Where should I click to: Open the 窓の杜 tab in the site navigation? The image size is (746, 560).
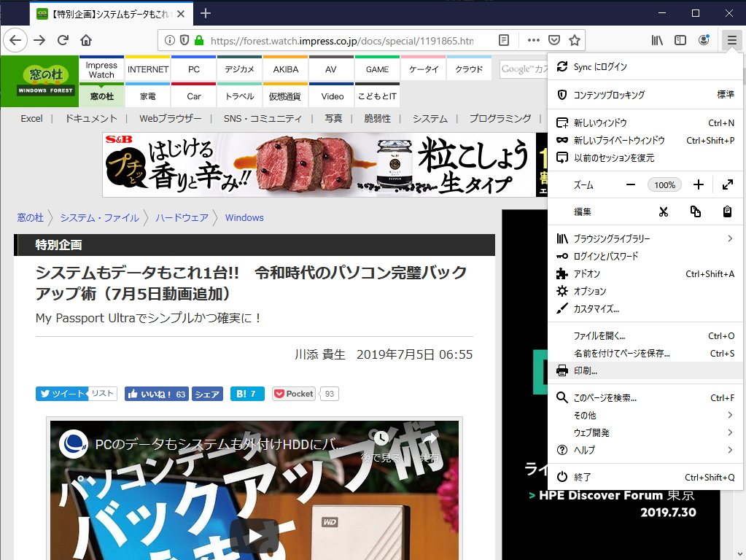[x=101, y=95]
